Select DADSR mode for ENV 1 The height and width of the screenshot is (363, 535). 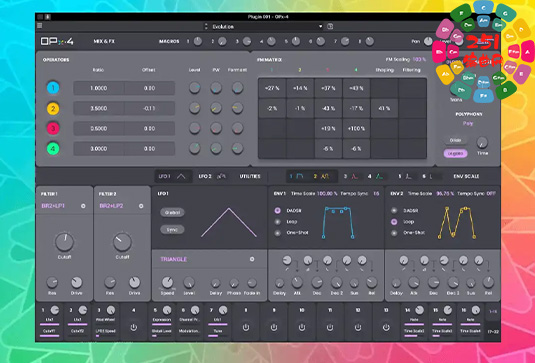coord(278,210)
